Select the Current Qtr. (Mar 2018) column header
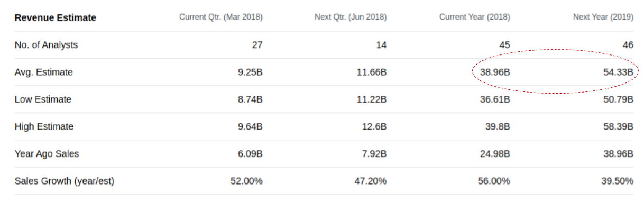The height and width of the screenshot is (202, 644). tap(221, 17)
